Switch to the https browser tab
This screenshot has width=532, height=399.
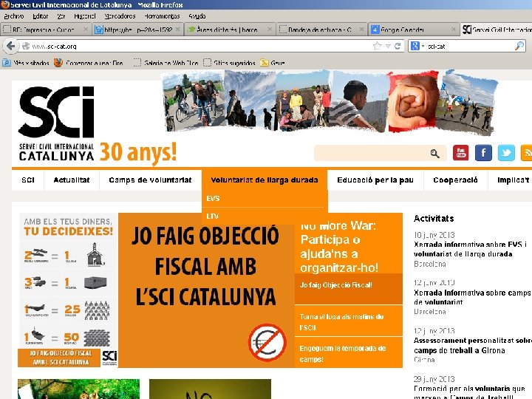[x=137, y=30]
